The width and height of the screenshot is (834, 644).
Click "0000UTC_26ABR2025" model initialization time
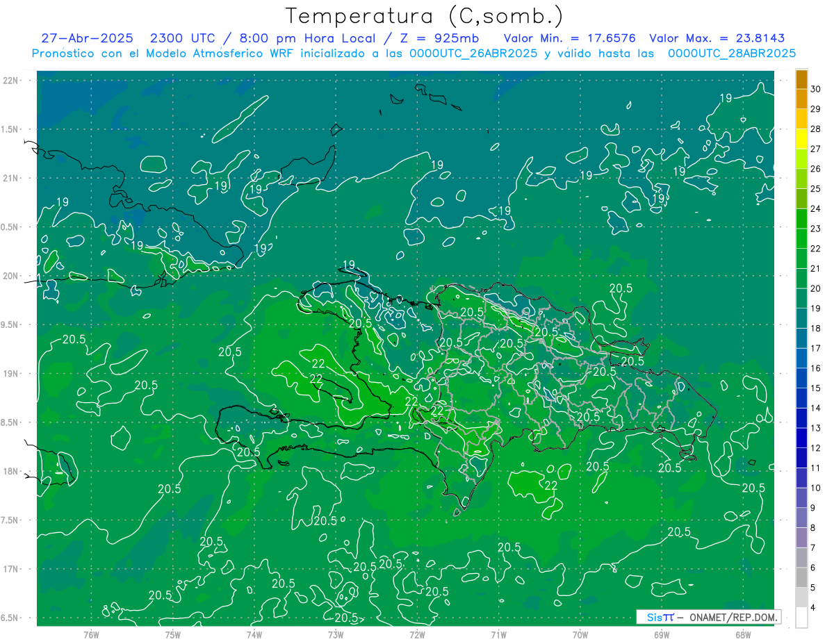click(473, 53)
